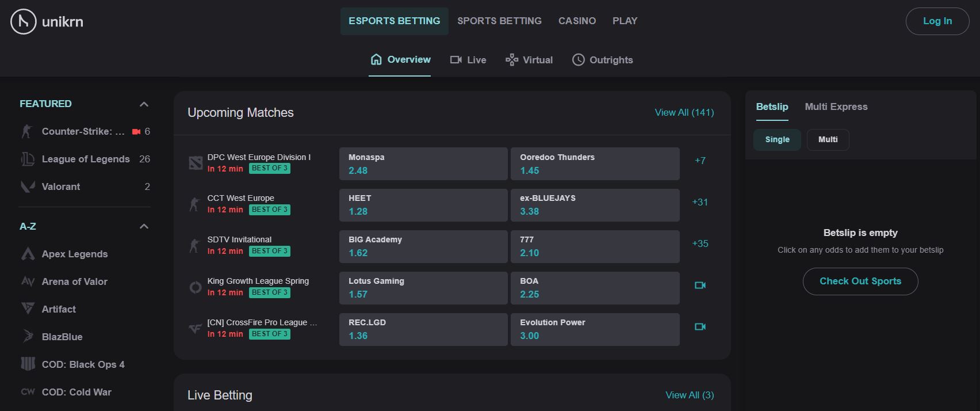The height and width of the screenshot is (411, 980).
Task: Open live stream for REC.LGD vs Evolution Power
Action: [700, 326]
